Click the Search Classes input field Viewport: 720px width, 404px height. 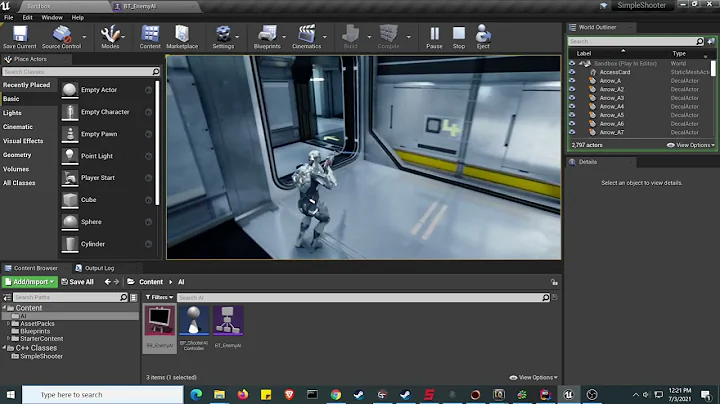pos(81,72)
